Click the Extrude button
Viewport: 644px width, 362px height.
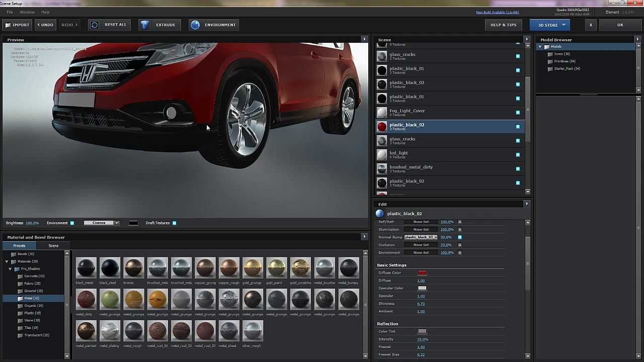coord(158,25)
